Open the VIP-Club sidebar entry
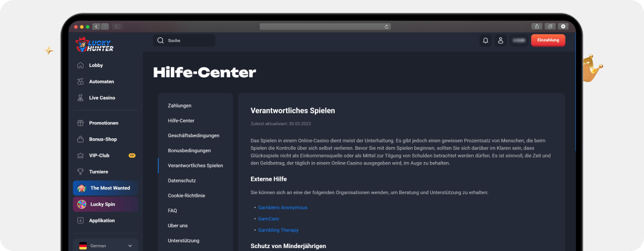Screen dimensions: 644x251 [99, 156]
